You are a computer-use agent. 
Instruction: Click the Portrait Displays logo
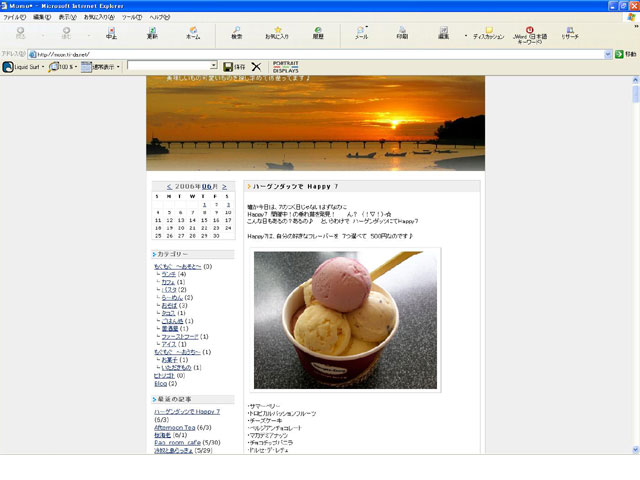(x=286, y=67)
